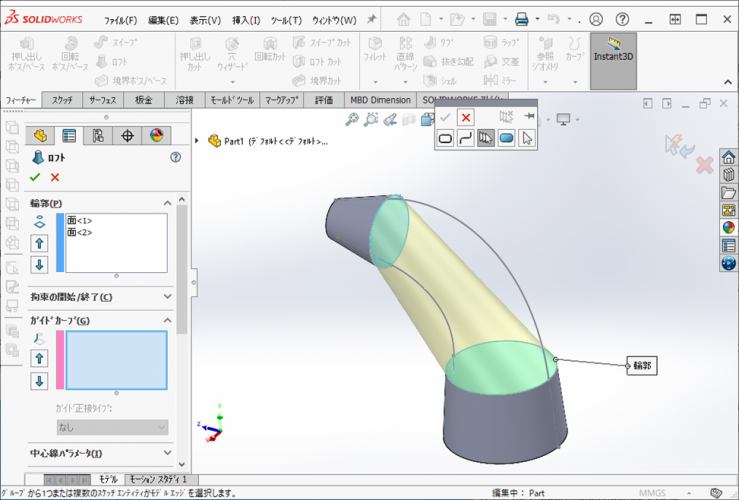This screenshot has width=739, height=500.
Task: Confirm the loft with the green checkmark
Action: 35,177
